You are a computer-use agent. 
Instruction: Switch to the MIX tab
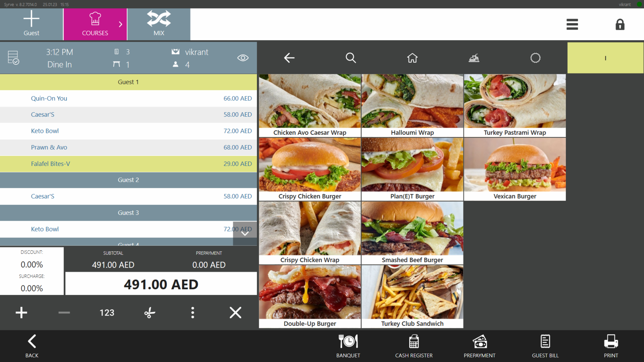(158, 24)
